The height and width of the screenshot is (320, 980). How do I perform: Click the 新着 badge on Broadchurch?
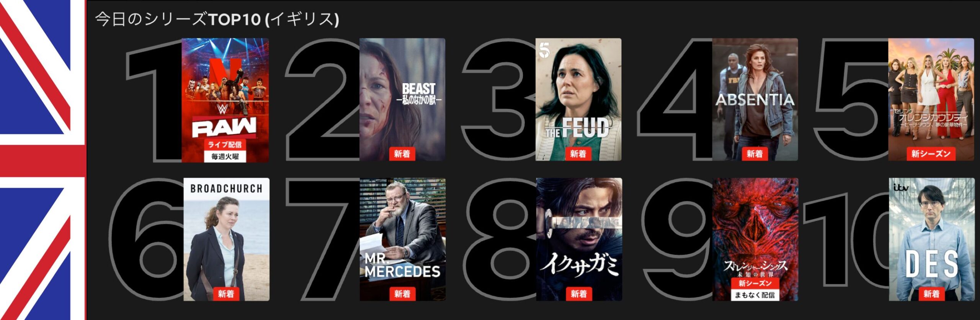226,294
